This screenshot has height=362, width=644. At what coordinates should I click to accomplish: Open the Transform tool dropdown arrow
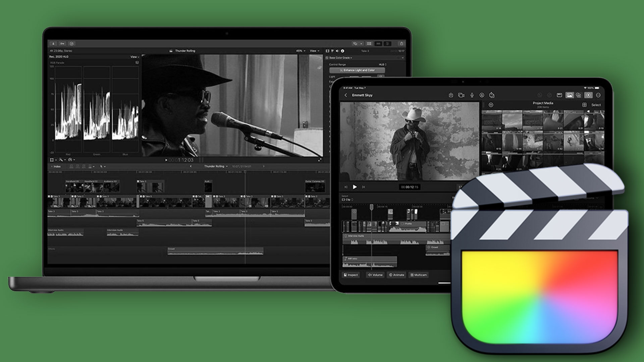pyautogui.click(x=56, y=160)
